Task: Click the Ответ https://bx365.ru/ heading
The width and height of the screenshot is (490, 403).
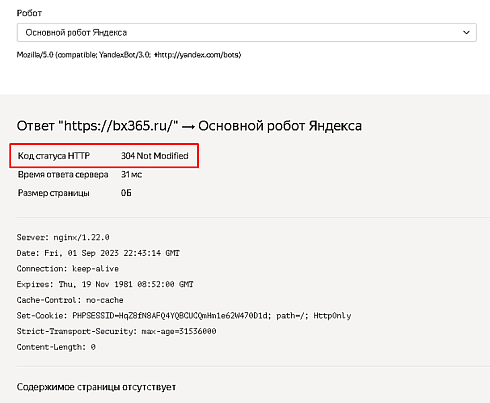Action: tap(189, 126)
